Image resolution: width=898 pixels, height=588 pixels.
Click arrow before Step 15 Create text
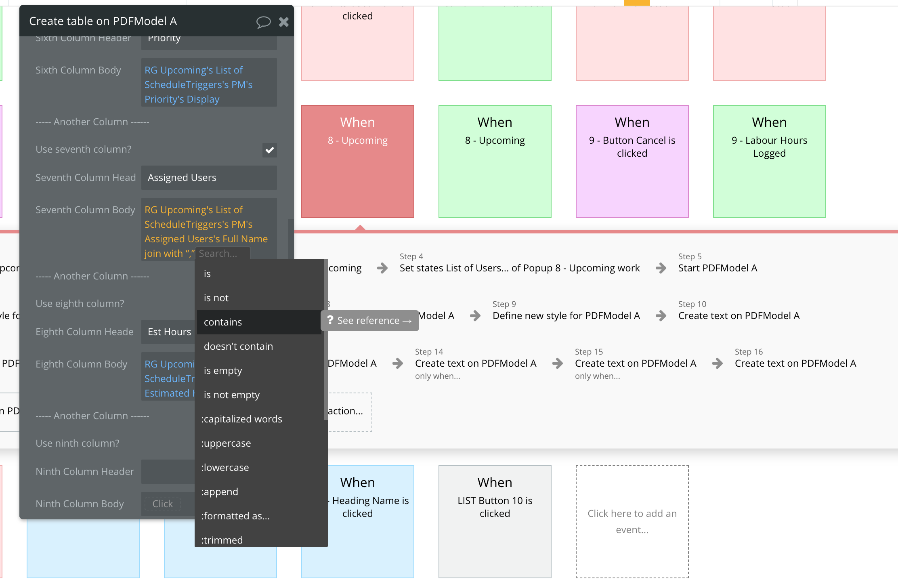[x=558, y=363]
